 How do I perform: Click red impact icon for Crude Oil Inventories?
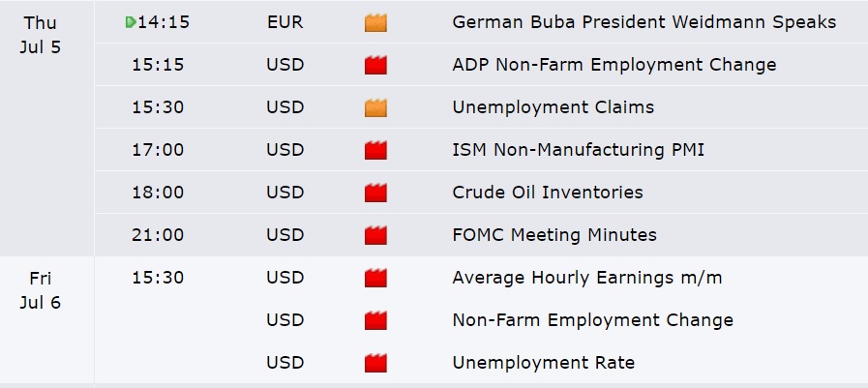pos(375,193)
